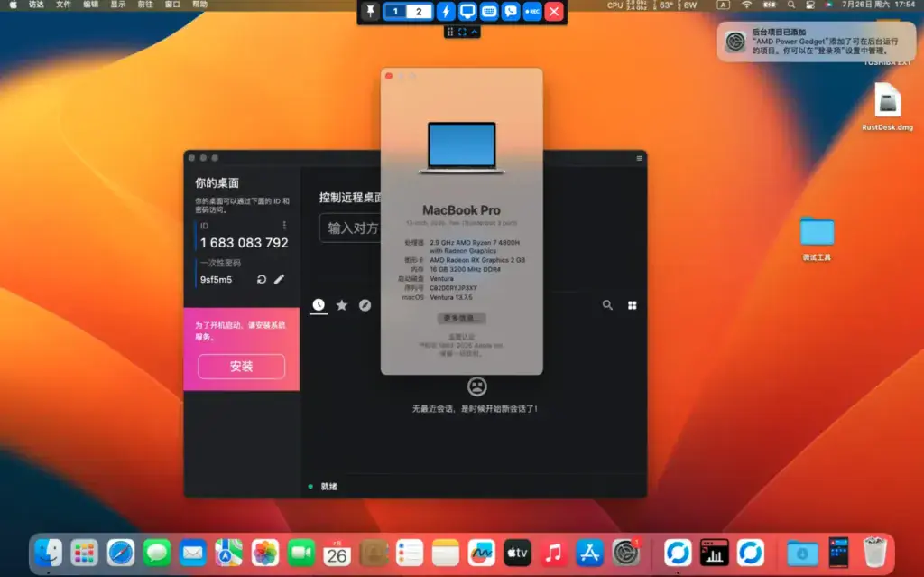Switch to remote monitor 1
The width and height of the screenshot is (924, 577).
(395, 11)
